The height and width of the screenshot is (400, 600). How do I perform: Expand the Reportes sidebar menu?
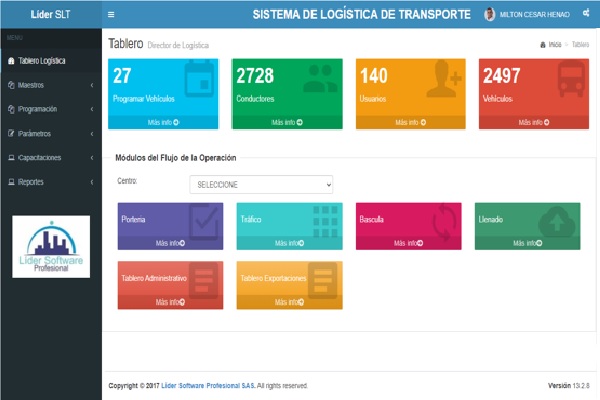point(50,182)
